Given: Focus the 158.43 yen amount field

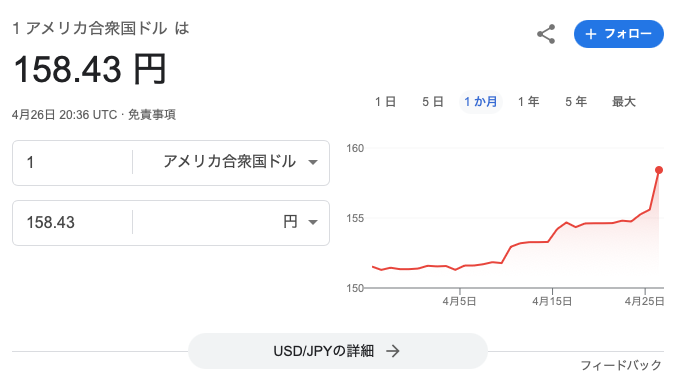Looking at the screenshot, I should (x=73, y=222).
